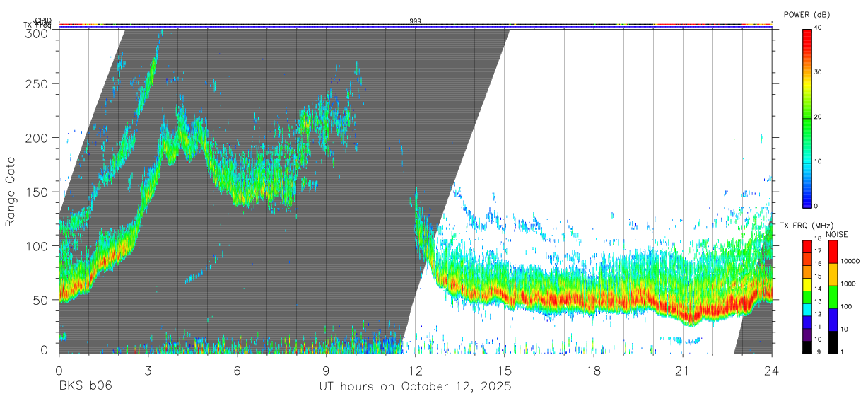Select the cyan segment of the TX FRQ scale
The height and width of the screenshot is (401, 868).
[x=807, y=310]
